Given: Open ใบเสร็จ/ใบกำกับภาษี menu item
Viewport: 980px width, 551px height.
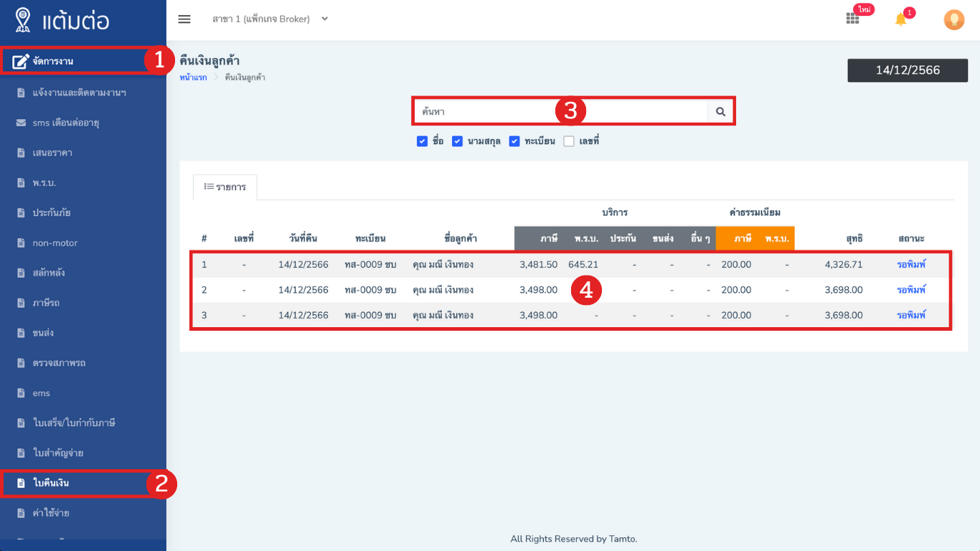Looking at the screenshot, I should click(74, 423).
